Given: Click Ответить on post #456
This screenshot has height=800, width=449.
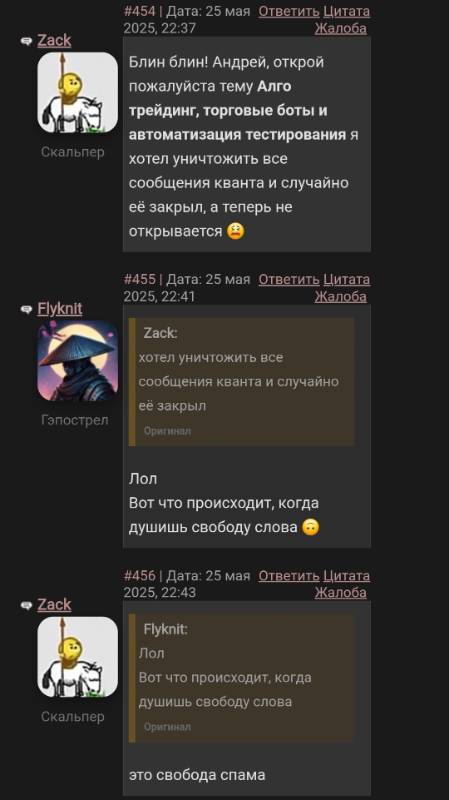Looking at the screenshot, I should [289, 576].
